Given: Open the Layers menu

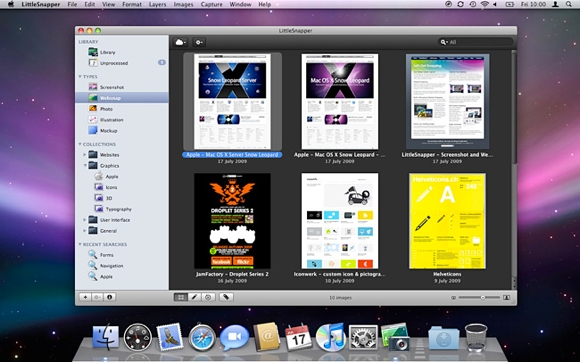Looking at the screenshot, I should (158, 4).
